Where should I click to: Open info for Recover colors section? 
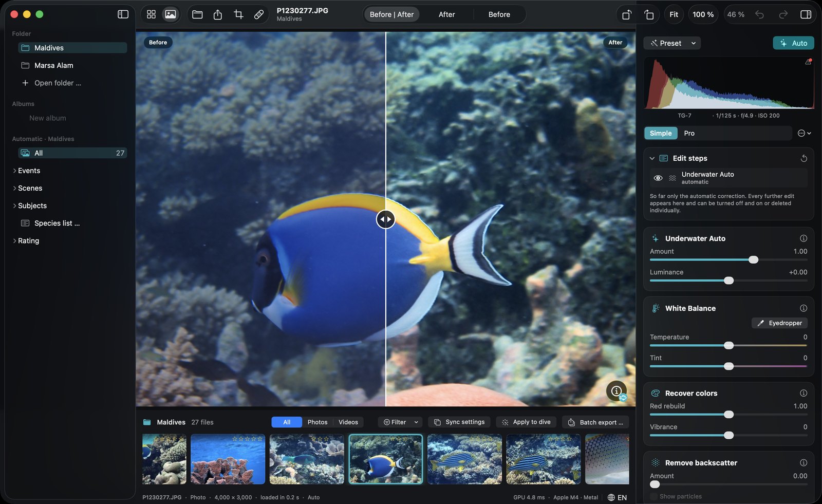[x=804, y=393]
